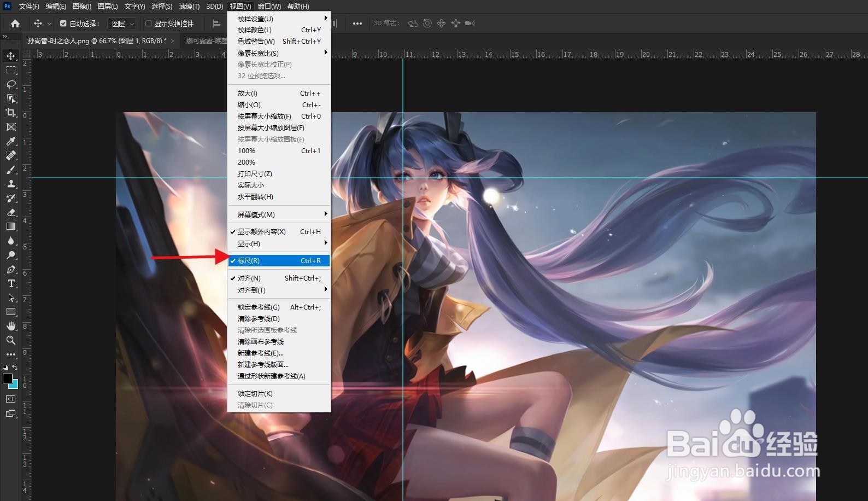
Task: Expand the collapsed toolbox double-arrow
Action: [5, 37]
